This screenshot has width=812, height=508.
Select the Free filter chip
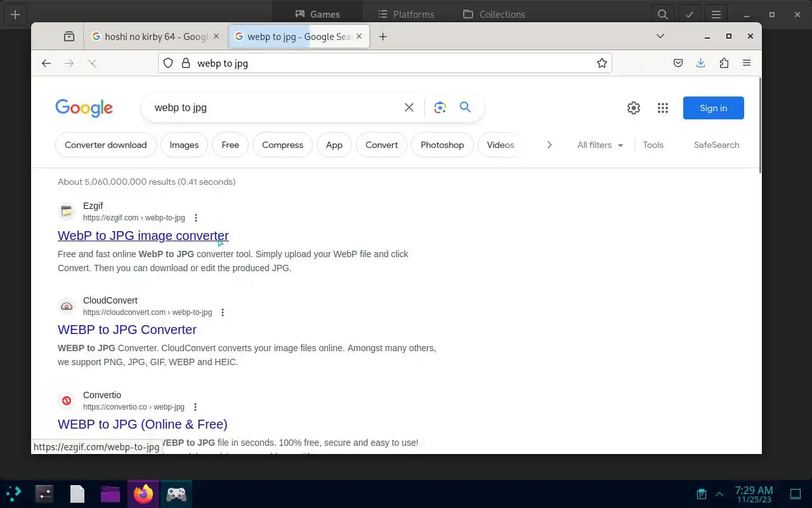point(230,145)
